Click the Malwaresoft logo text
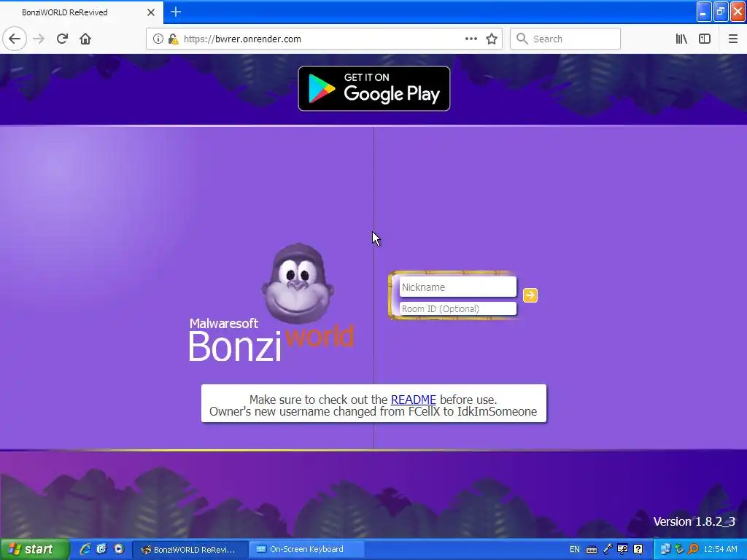 pyautogui.click(x=224, y=323)
